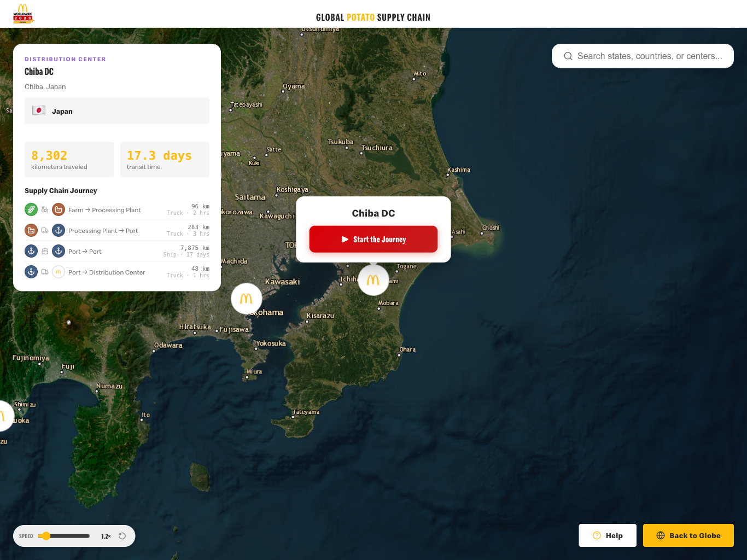Open the Help button
Viewport: 747px width, 560px height.
click(608, 535)
